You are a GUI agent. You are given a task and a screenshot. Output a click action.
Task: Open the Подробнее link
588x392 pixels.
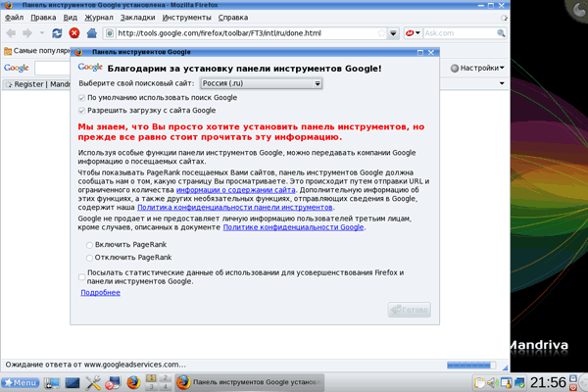pyautogui.click(x=101, y=293)
